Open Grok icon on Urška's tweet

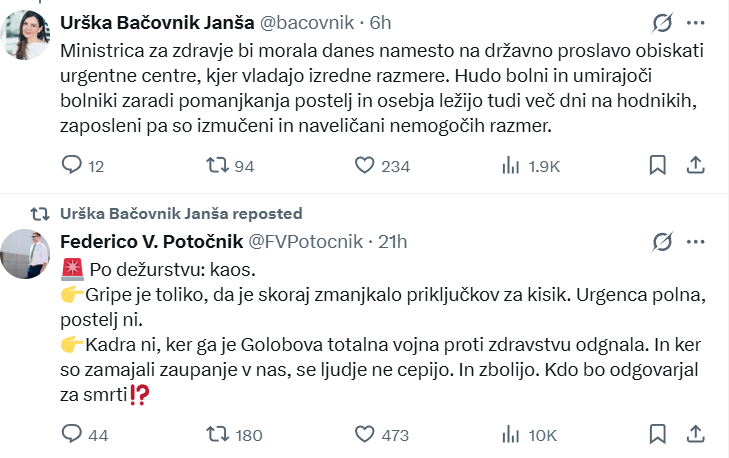click(660, 22)
